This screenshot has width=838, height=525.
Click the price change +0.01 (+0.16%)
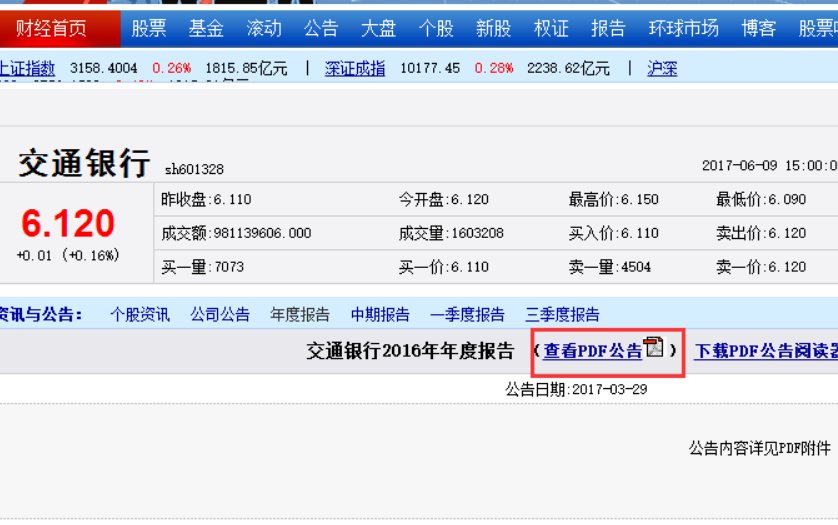[68, 256]
